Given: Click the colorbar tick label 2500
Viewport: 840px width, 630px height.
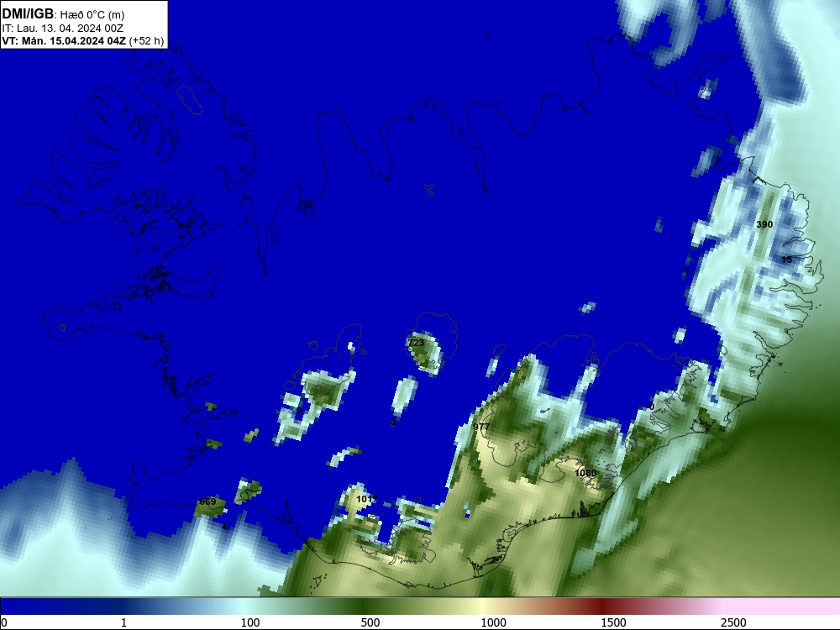Looking at the screenshot, I should (x=733, y=622).
